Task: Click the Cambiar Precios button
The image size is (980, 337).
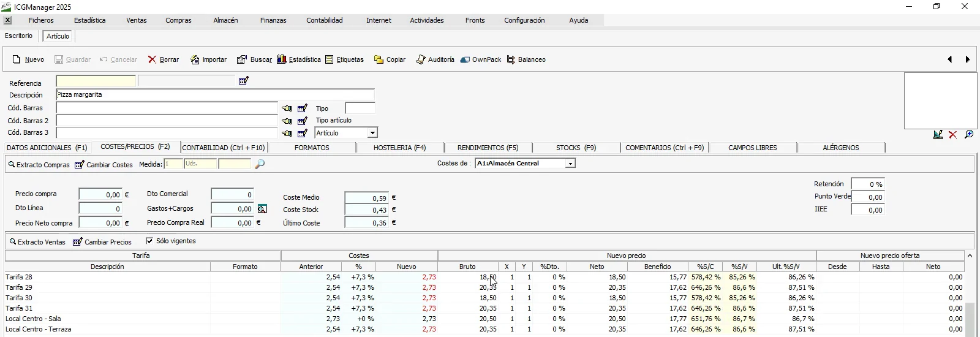Action: coord(102,242)
